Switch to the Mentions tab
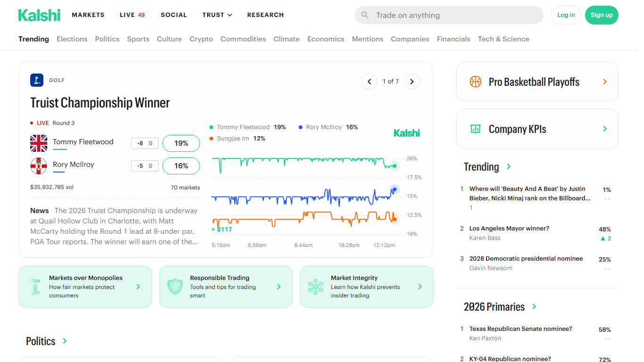 click(x=368, y=39)
